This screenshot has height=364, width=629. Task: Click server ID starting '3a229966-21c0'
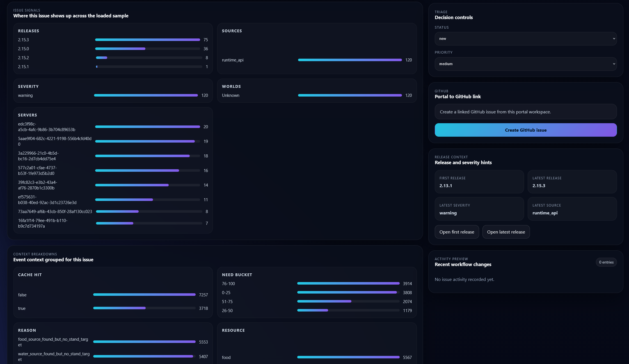(x=38, y=156)
